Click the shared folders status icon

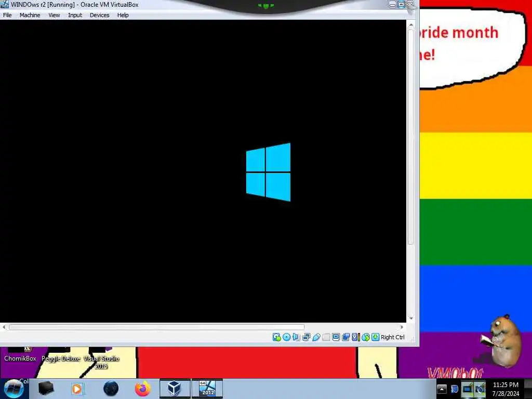[326, 337]
